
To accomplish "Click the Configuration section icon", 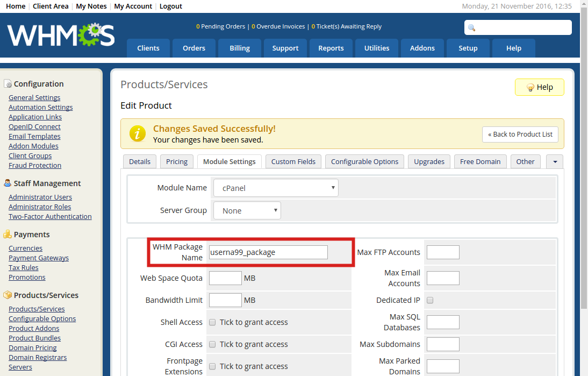I will tap(8, 84).
